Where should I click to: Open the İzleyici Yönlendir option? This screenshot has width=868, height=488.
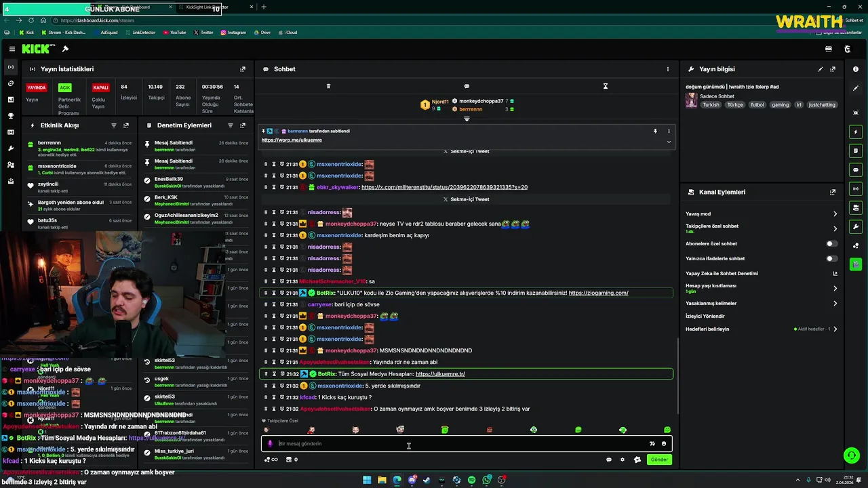[705, 316]
